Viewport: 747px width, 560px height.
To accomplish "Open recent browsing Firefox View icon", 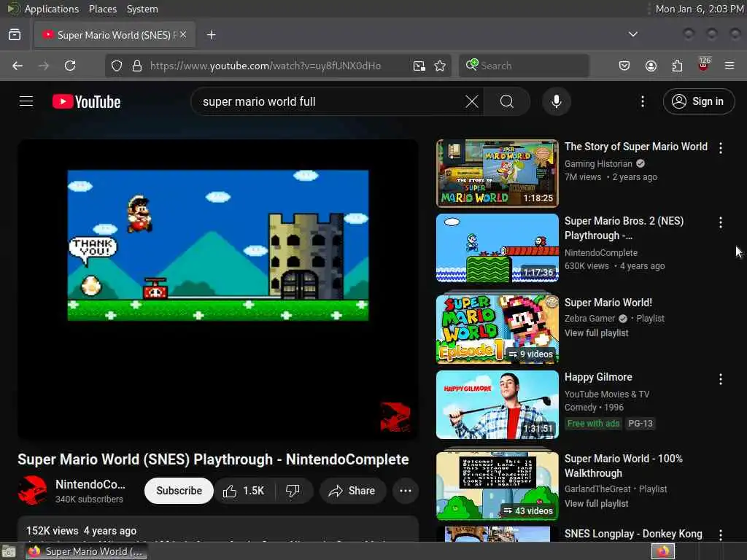I will pyautogui.click(x=15, y=35).
